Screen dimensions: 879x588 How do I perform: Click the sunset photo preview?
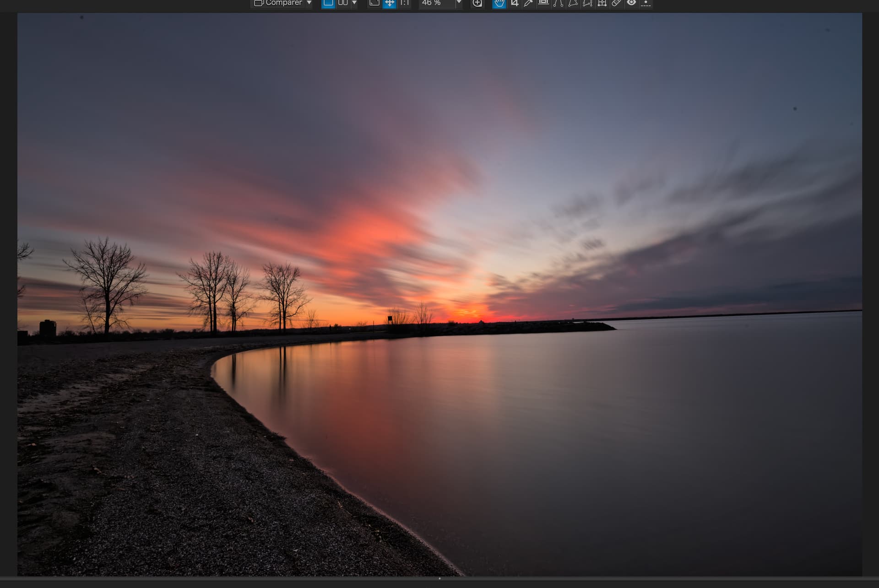(x=439, y=294)
